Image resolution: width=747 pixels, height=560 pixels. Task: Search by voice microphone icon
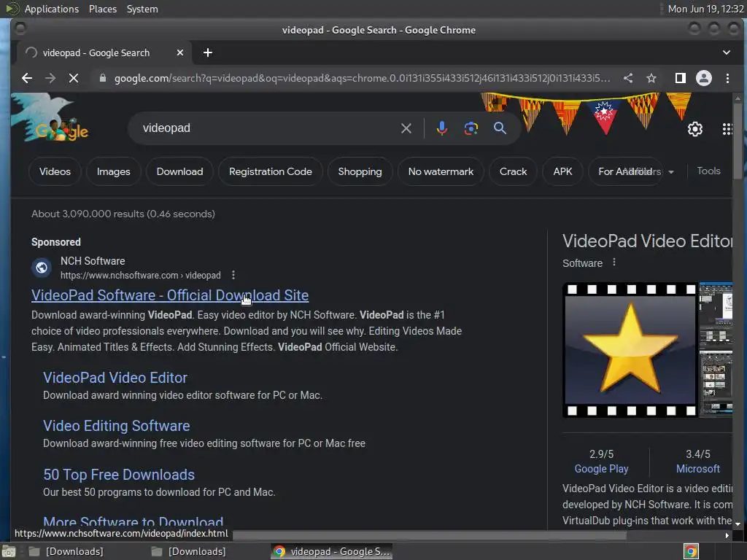point(441,128)
